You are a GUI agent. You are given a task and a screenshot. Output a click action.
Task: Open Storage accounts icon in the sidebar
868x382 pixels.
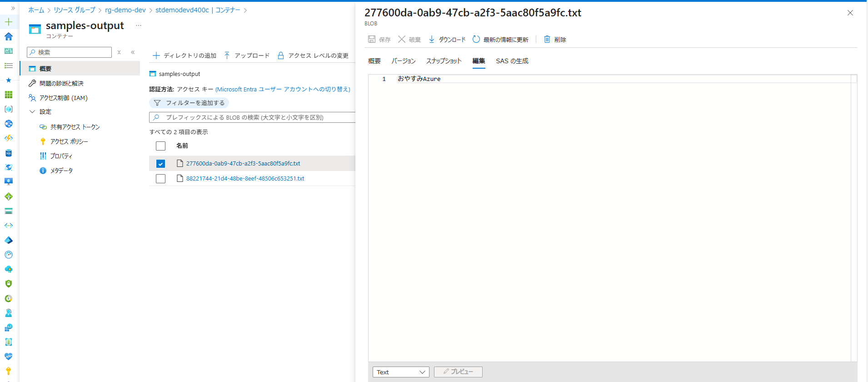click(x=9, y=211)
